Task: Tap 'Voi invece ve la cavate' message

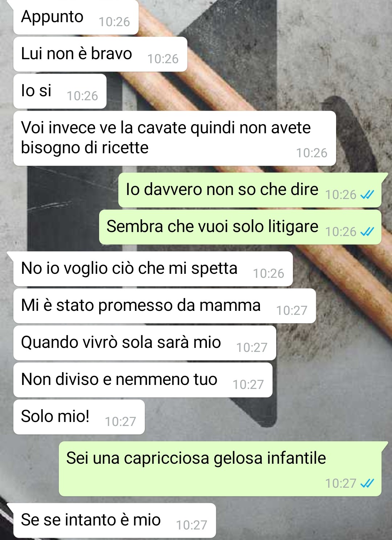Action: (x=175, y=138)
